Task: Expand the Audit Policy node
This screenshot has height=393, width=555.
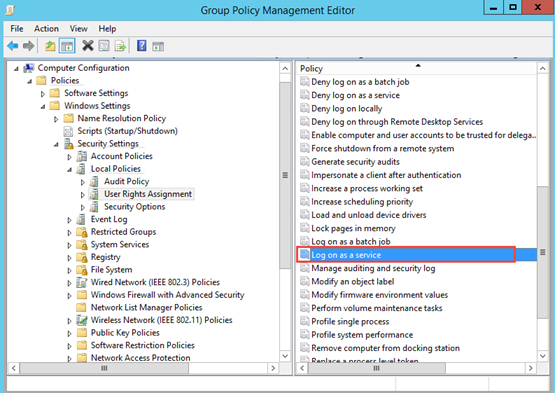Action: [82, 182]
